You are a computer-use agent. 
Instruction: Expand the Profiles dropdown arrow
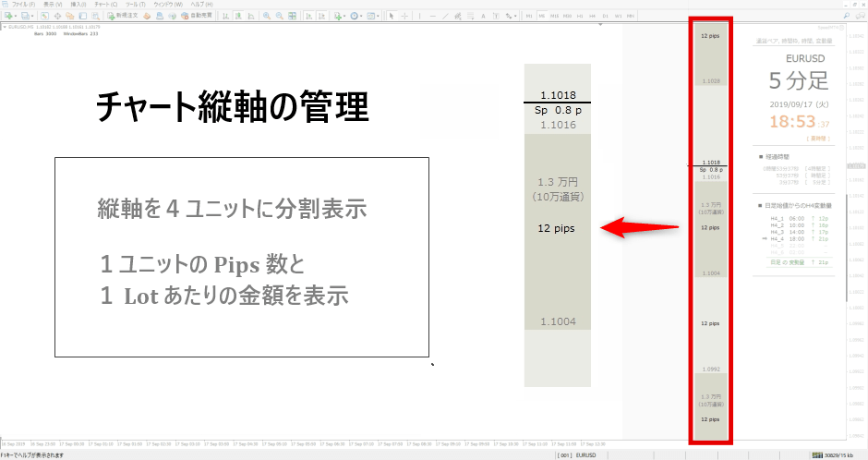32,16
